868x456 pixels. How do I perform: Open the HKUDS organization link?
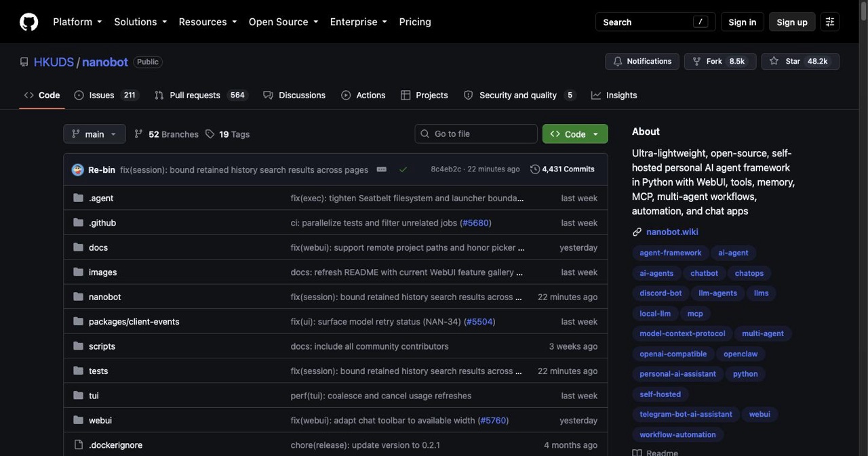54,62
